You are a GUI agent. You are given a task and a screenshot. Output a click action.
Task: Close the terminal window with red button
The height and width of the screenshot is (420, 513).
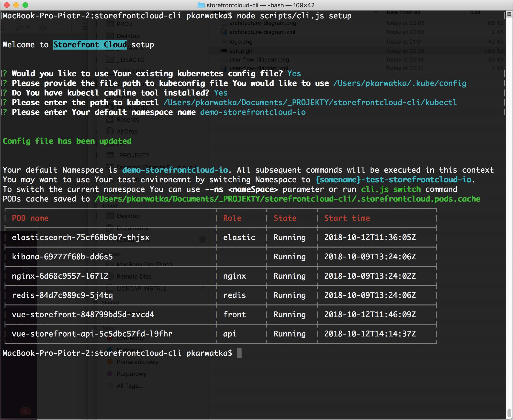7,5
